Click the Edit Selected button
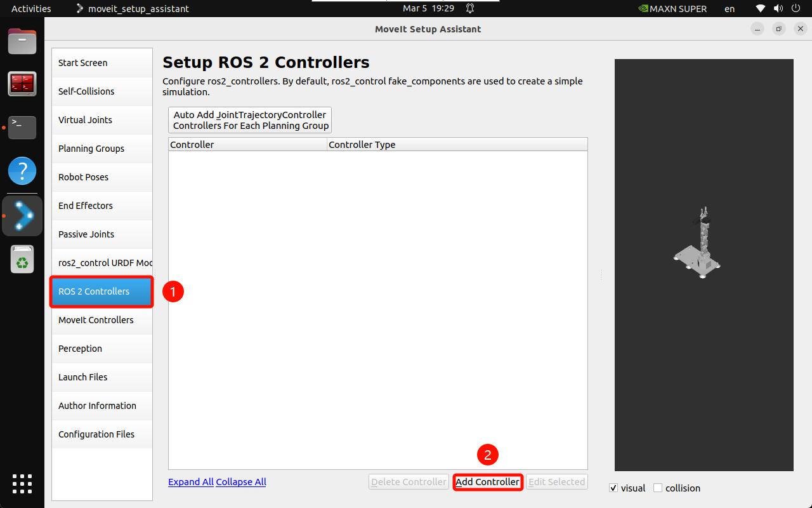Screen dimensions: 812x508 click(x=556, y=482)
